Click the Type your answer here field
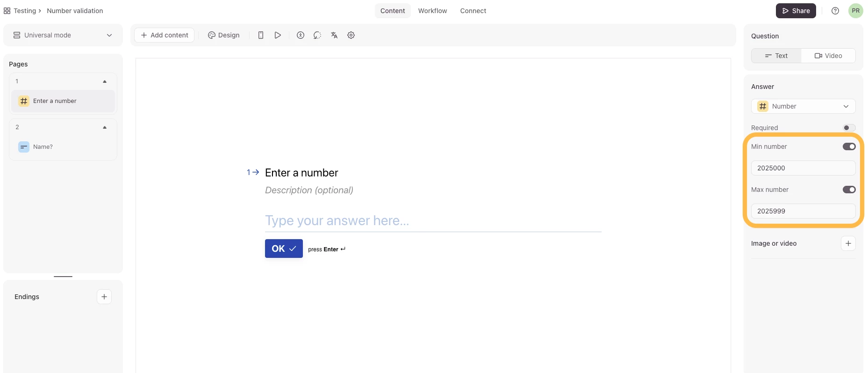The width and height of the screenshot is (868, 373). [x=433, y=221]
